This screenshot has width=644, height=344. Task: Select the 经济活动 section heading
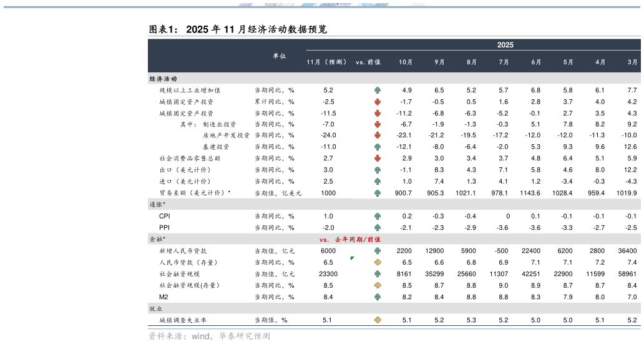(163, 79)
